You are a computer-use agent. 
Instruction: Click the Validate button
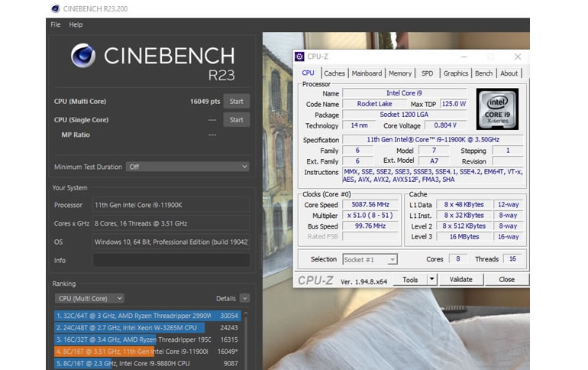pos(461,280)
